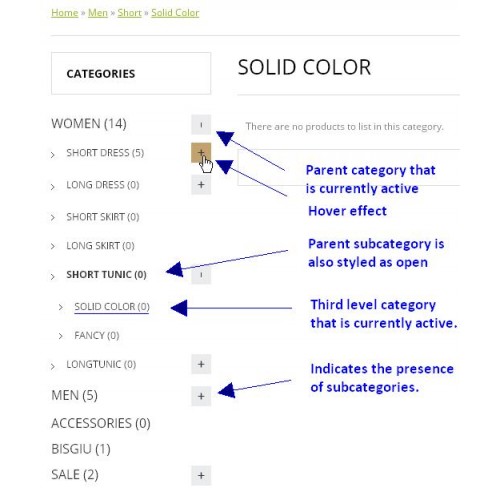The image size is (500, 500).
Task: Expand the LONGTUNIC plus button
Action: tap(201, 364)
